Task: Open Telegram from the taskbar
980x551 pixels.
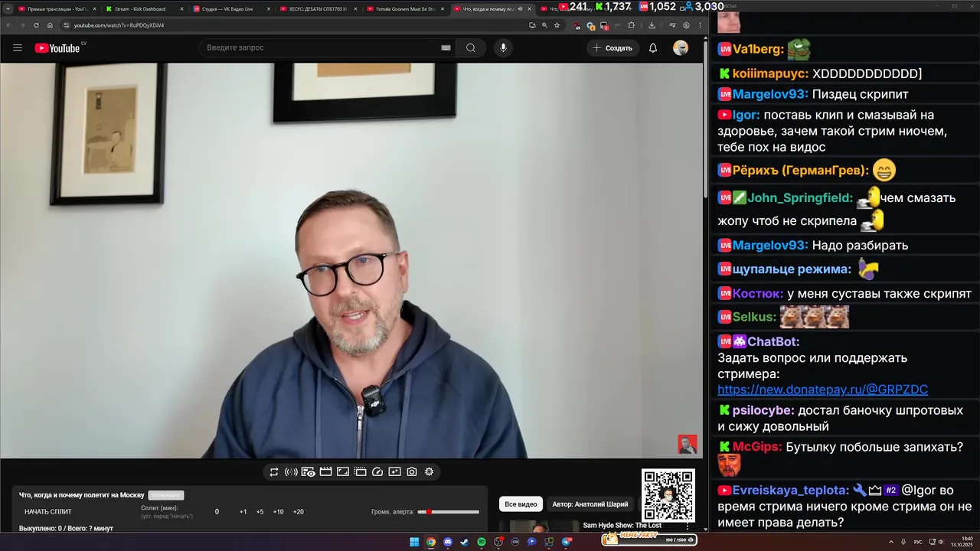Action: pos(566,542)
